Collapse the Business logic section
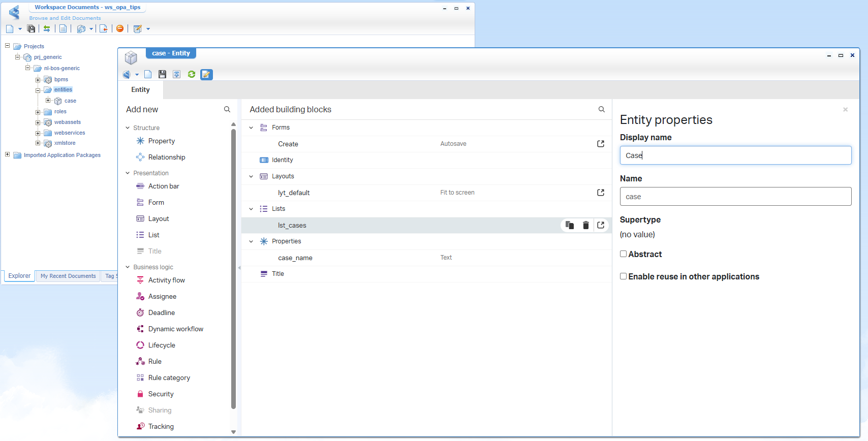 [128, 267]
